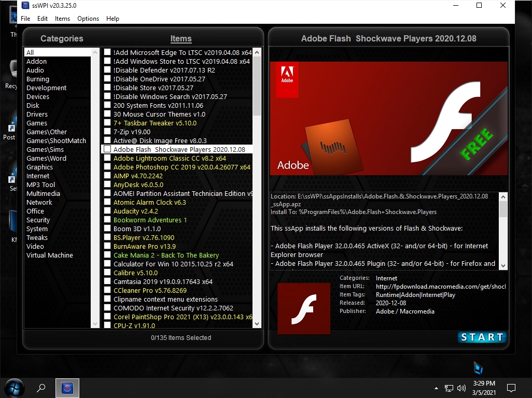Click description scroll-up arrow
This screenshot has width=532, height=398.
[503, 197]
